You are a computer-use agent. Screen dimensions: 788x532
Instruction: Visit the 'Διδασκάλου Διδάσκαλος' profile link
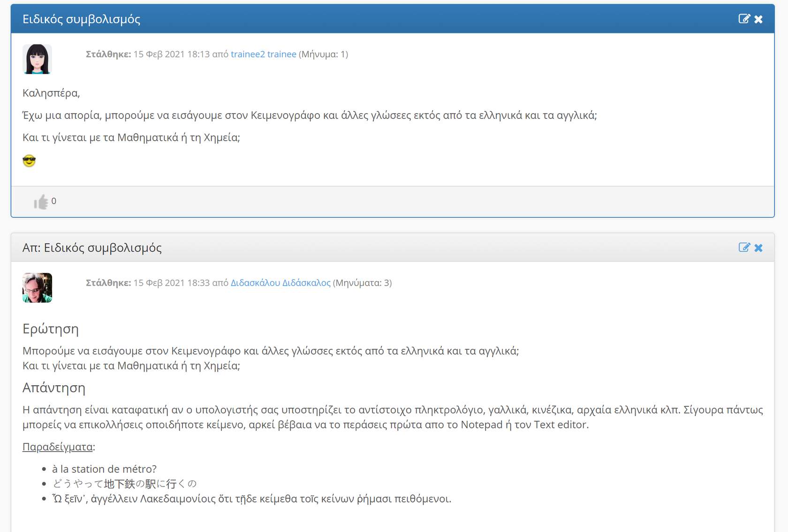280,282
